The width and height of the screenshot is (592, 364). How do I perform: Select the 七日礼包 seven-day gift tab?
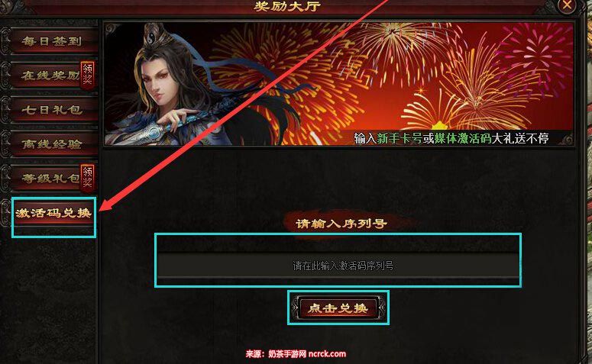(x=52, y=110)
